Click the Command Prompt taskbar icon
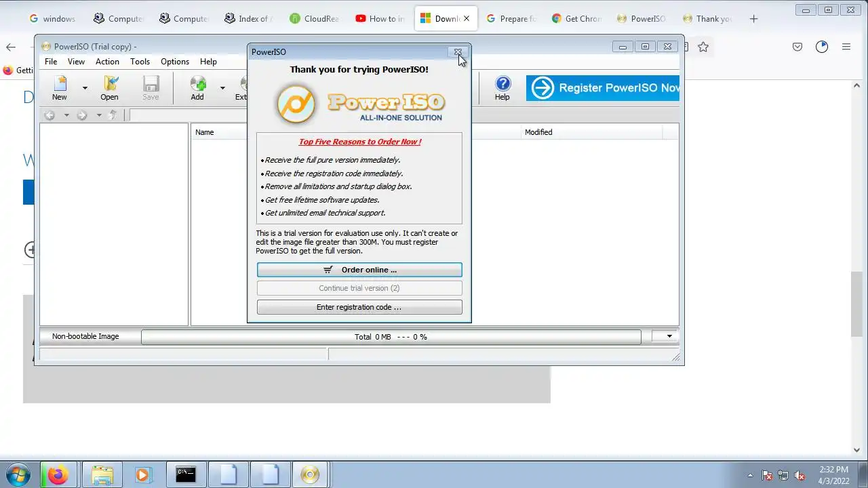Viewport: 868px width, 488px height. click(186, 474)
